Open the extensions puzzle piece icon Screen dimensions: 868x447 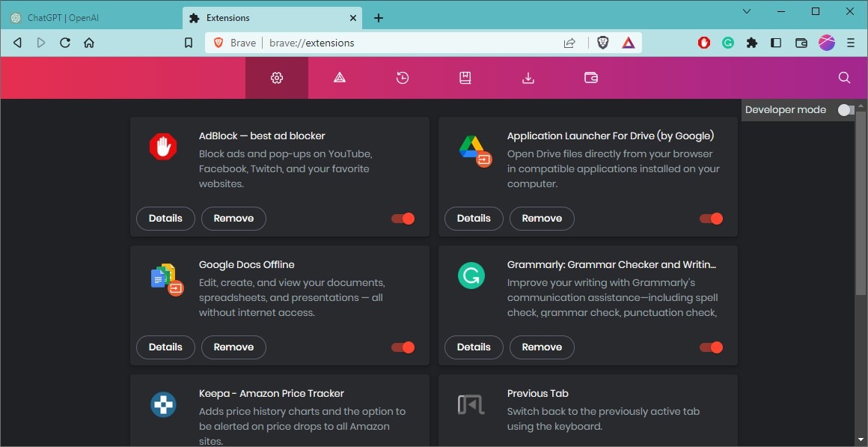point(751,43)
